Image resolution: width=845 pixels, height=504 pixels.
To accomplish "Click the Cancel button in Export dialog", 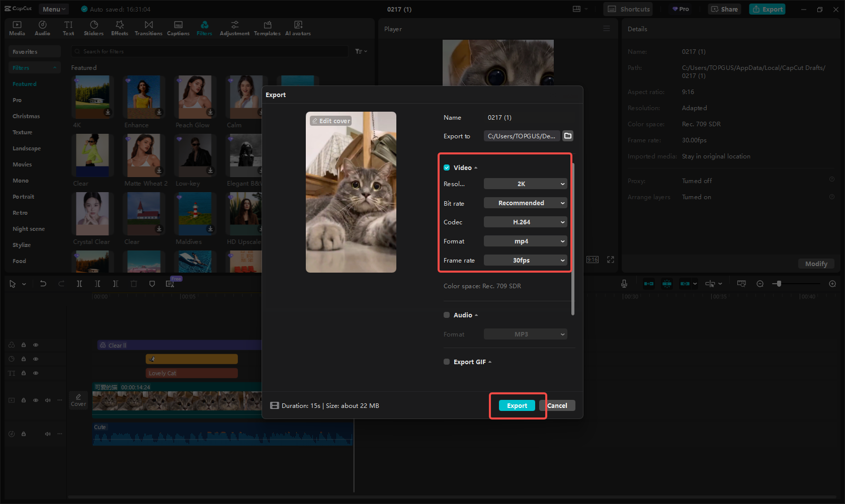I will pos(557,406).
